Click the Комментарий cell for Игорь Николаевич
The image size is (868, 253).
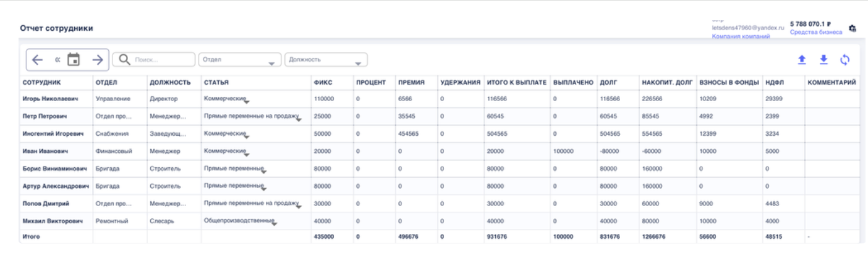click(832, 99)
